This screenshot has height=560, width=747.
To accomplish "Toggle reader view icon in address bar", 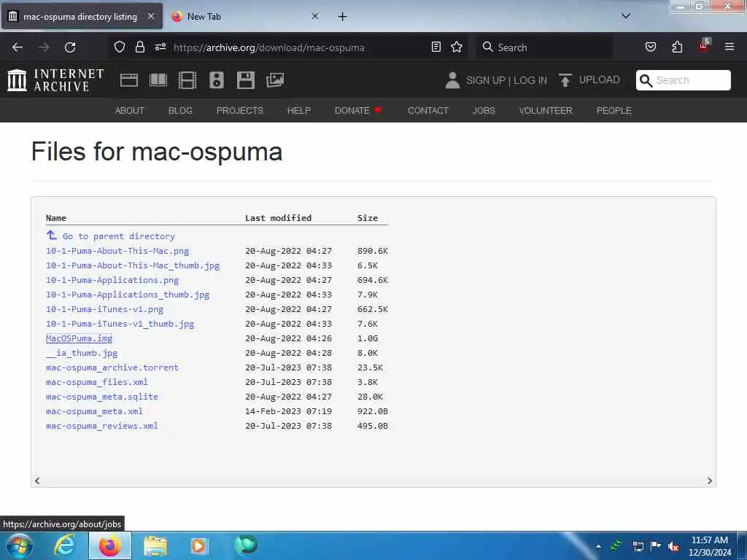I will pyautogui.click(x=436, y=47).
